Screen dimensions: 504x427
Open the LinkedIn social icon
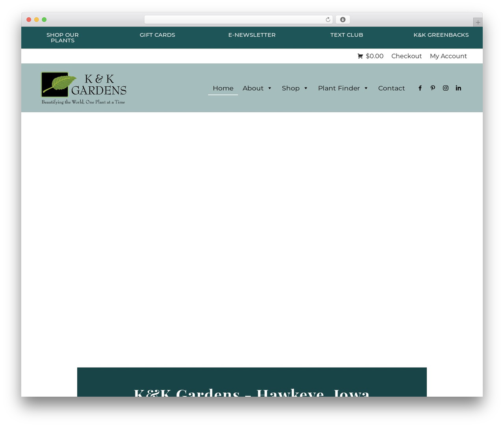(x=458, y=88)
